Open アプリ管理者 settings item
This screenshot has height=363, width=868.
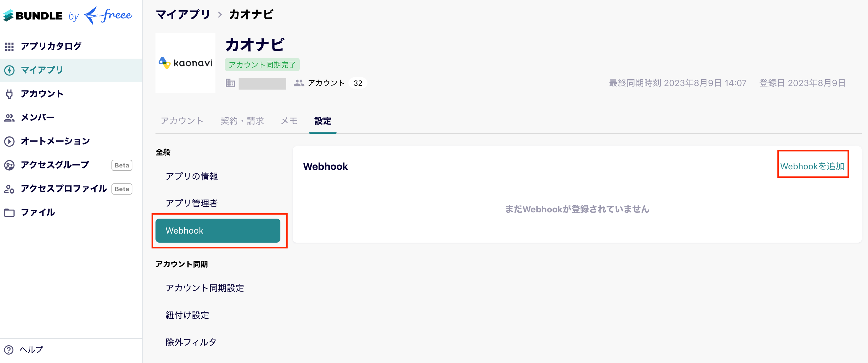click(x=218, y=203)
